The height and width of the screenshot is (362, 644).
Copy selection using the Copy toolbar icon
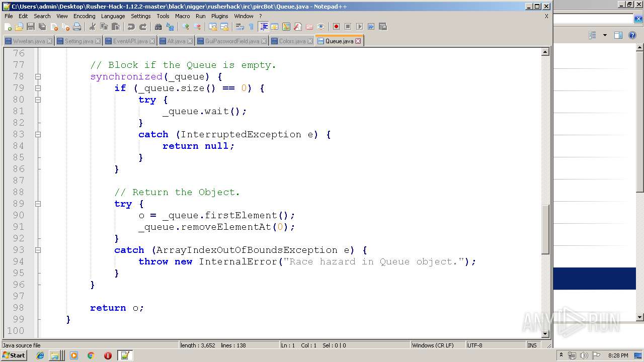pyautogui.click(x=104, y=27)
